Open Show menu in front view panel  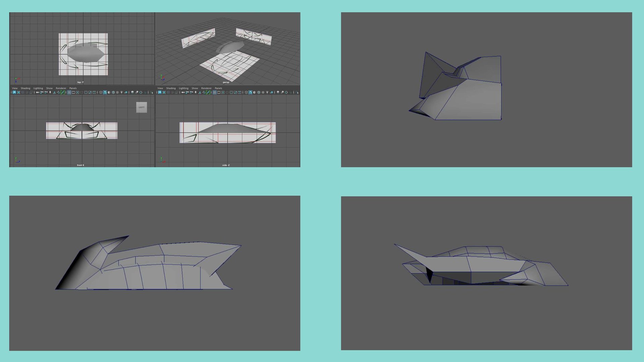tap(49, 88)
